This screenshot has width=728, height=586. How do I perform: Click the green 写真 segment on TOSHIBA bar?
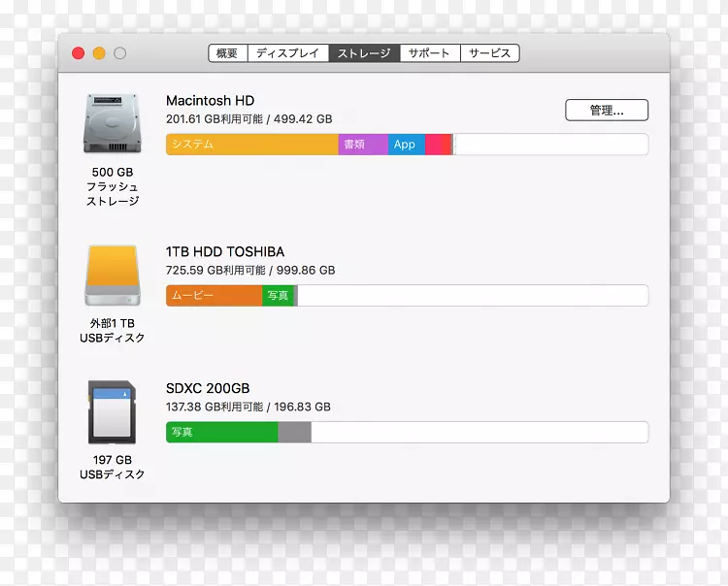click(279, 296)
